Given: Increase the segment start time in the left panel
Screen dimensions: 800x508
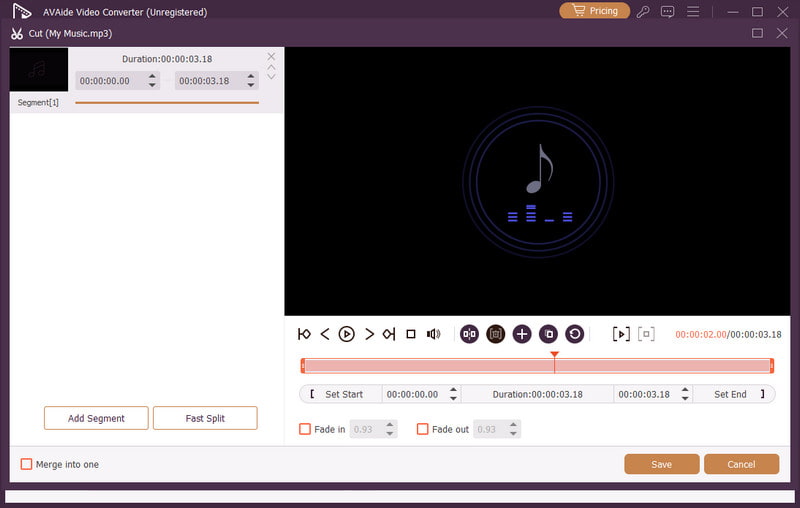Looking at the screenshot, I should (x=152, y=76).
